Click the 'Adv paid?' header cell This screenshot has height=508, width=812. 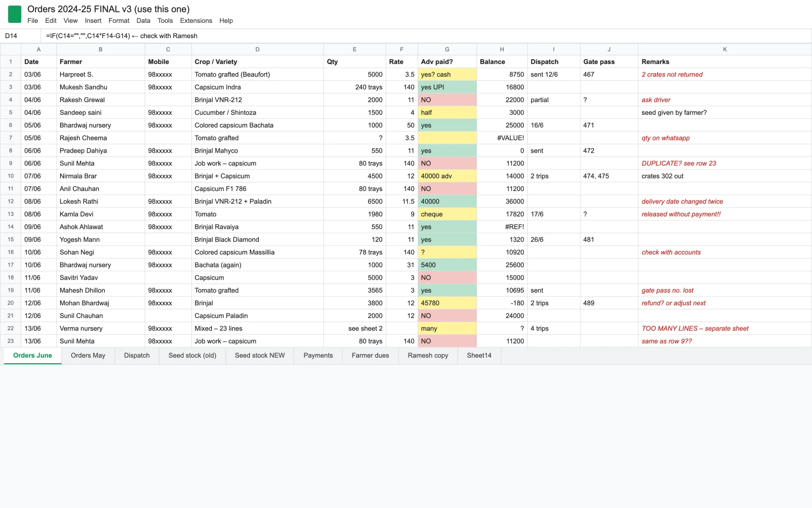point(447,62)
